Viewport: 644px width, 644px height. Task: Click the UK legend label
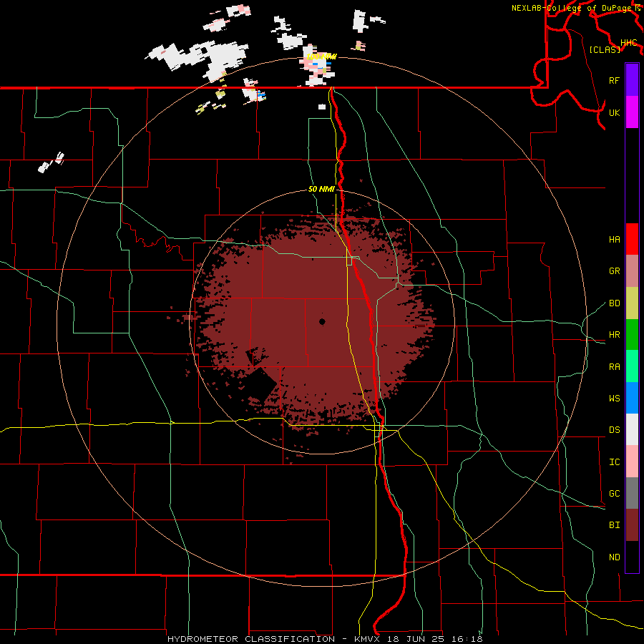614,112
